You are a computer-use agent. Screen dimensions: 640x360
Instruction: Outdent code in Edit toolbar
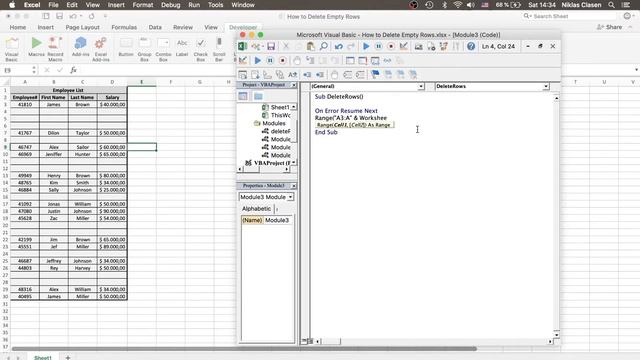click(320, 75)
